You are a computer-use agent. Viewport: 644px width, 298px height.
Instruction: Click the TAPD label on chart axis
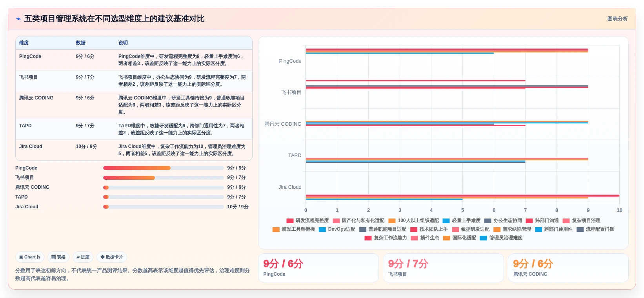[295, 155]
